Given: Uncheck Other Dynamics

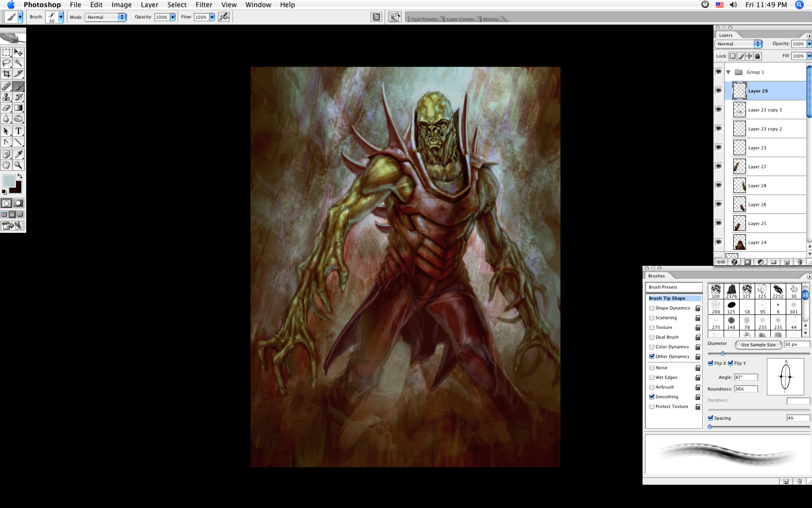Looking at the screenshot, I should click(x=652, y=357).
